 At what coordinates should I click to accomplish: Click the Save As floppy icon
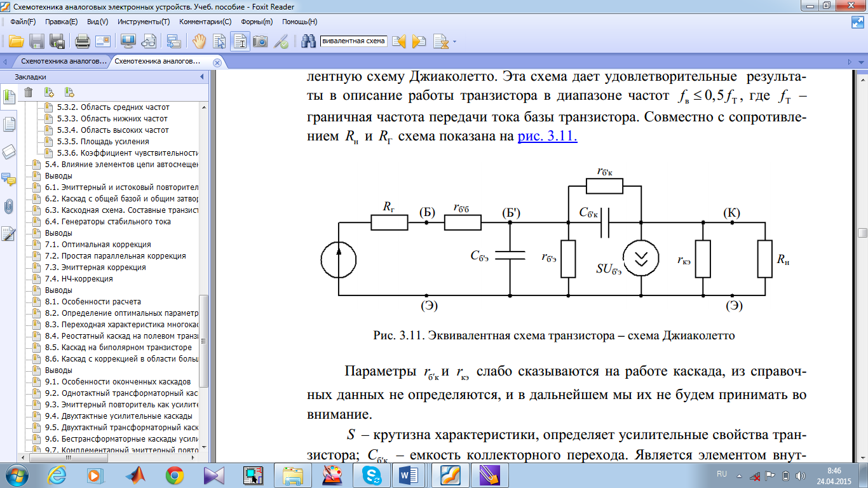[57, 42]
